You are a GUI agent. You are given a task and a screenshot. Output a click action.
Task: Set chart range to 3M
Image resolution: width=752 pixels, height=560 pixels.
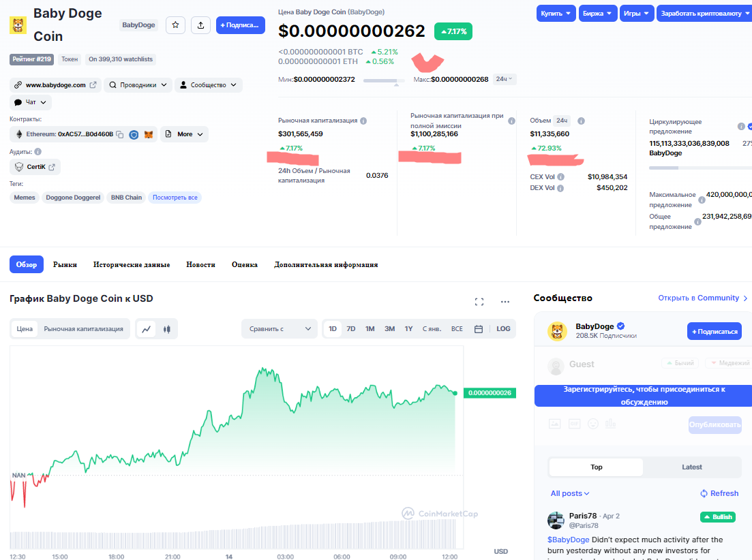389,329
